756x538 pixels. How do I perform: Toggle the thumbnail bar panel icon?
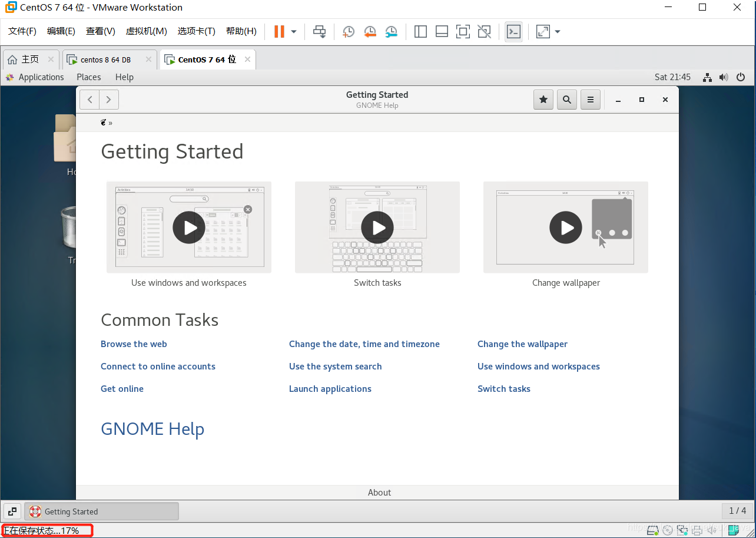coord(442,31)
